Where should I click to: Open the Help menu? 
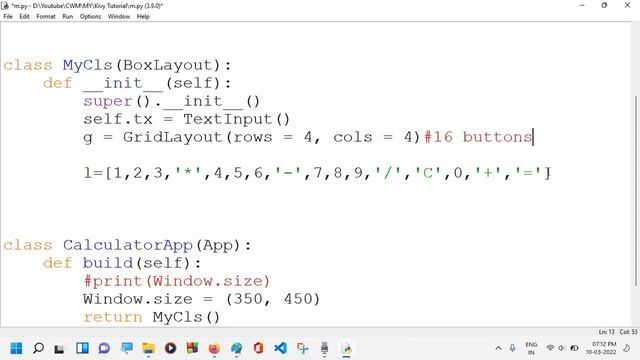pyautogui.click(x=143, y=16)
